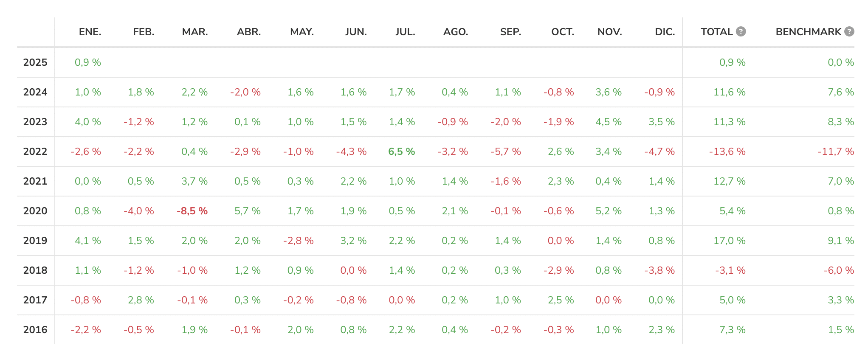868x348 pixels.
Task: Click the 4,5 % November 2023 cell
Action: click(608, 122)
